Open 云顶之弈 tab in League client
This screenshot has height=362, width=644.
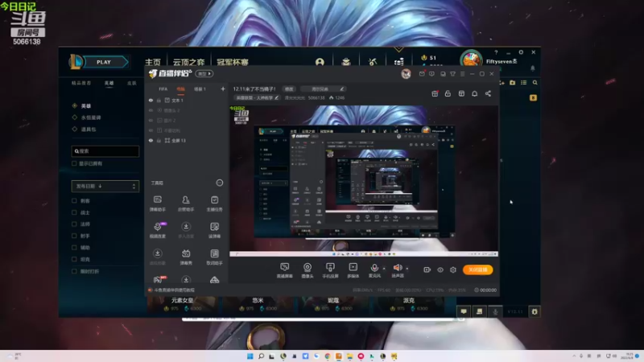(x=188, y=63)
